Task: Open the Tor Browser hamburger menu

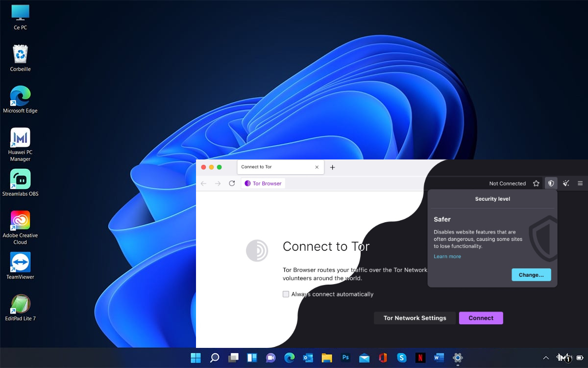Action: (x=580, y=184)
